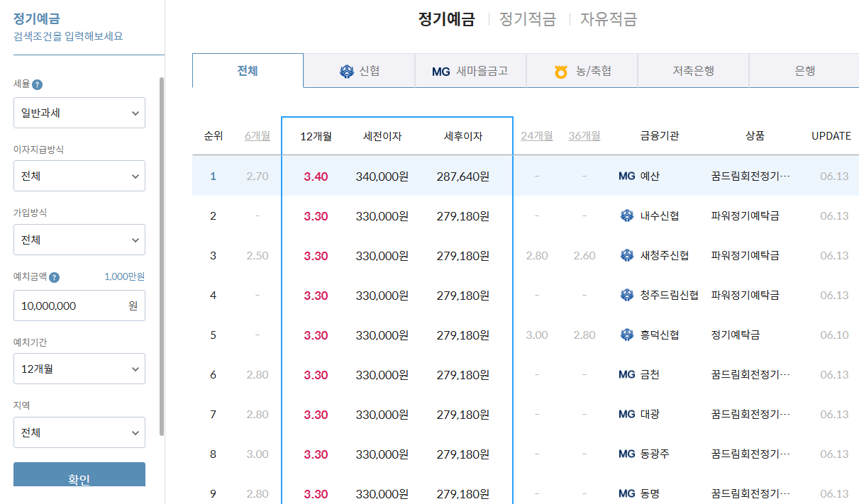Viewport: 859px width, 504px height.
Task: Click the 1,000만원 quick amount link
Action: [x=124, y=277]
